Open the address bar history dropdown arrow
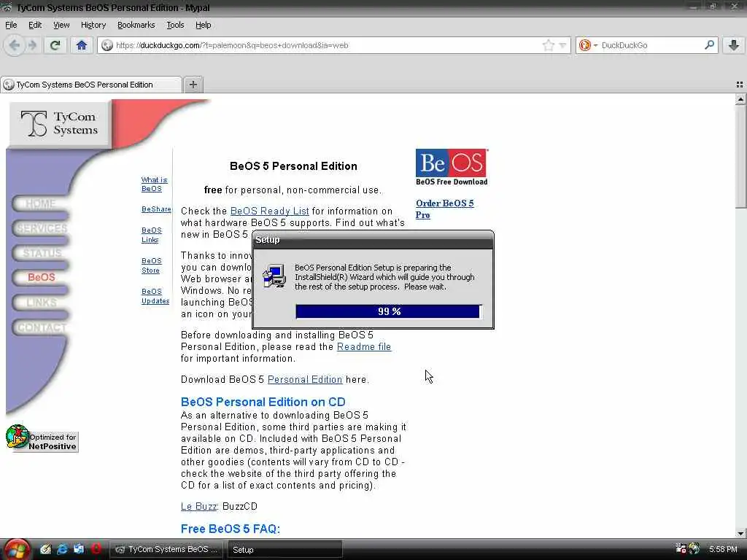This screenshot has height=560, width=747. (x=562, y=45)
